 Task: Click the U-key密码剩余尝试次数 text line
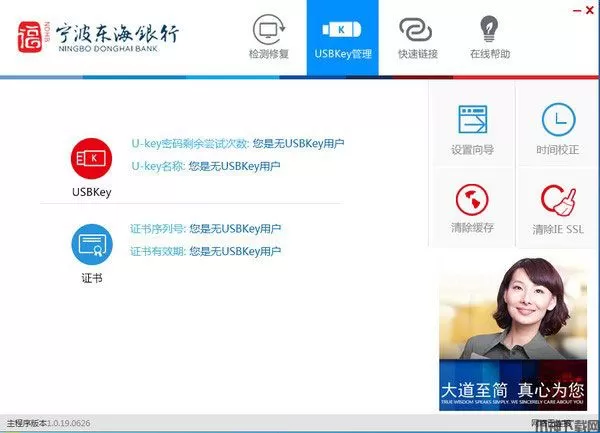point(238,144)
